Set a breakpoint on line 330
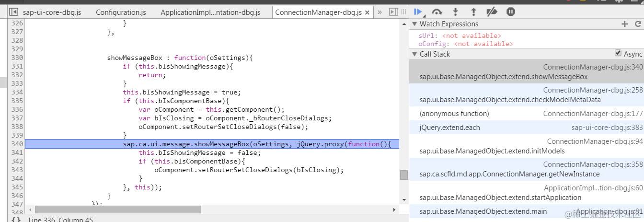Screen dimensions: 644x222 (17, 58)
